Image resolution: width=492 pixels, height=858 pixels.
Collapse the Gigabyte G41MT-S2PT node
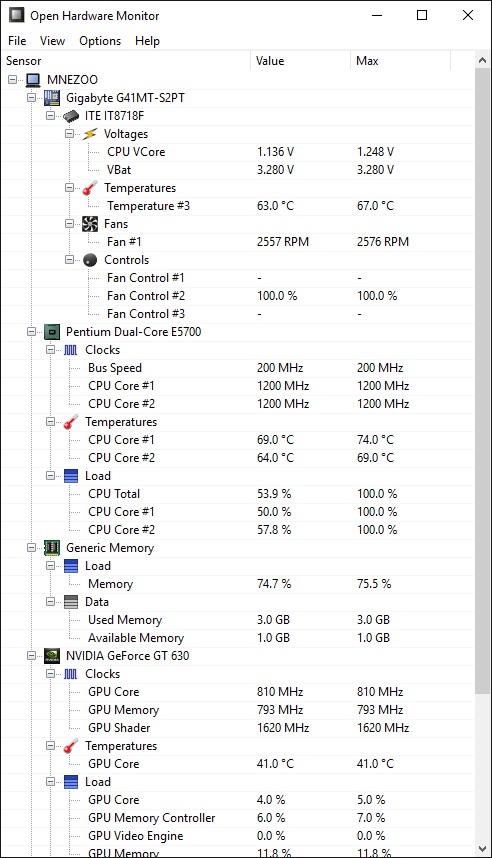click(x=32, y=98)
